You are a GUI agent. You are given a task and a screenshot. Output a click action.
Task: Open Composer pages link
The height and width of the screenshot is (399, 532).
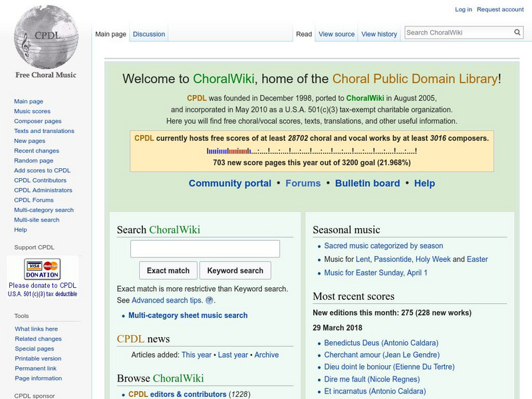(x=38, y=121)
